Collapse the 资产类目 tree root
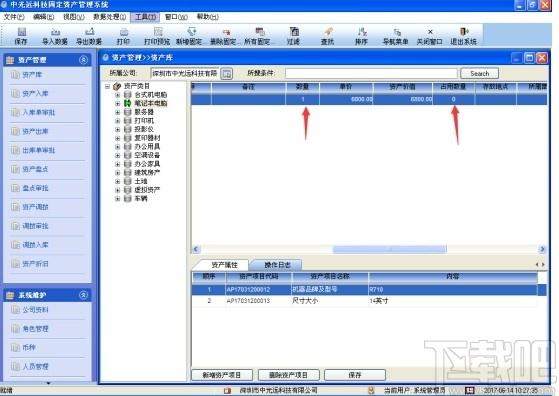Screen dimensions: 559x396 coord(107,86)
